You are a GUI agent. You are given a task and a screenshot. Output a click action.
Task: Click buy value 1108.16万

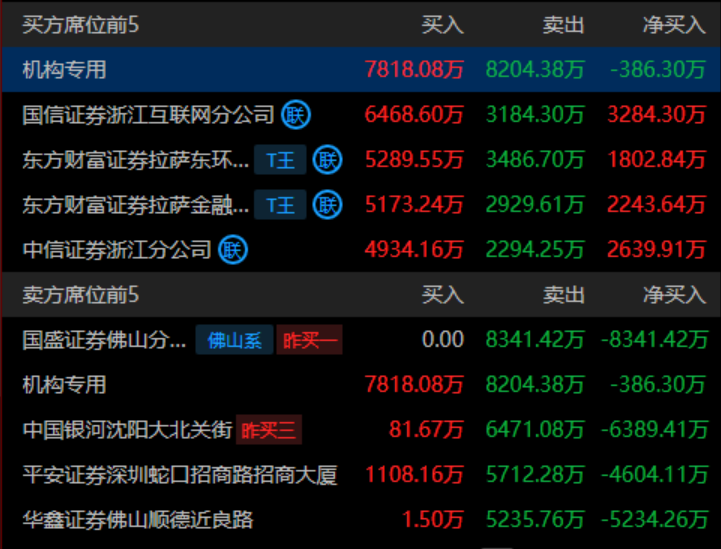[x=414, y=475]
